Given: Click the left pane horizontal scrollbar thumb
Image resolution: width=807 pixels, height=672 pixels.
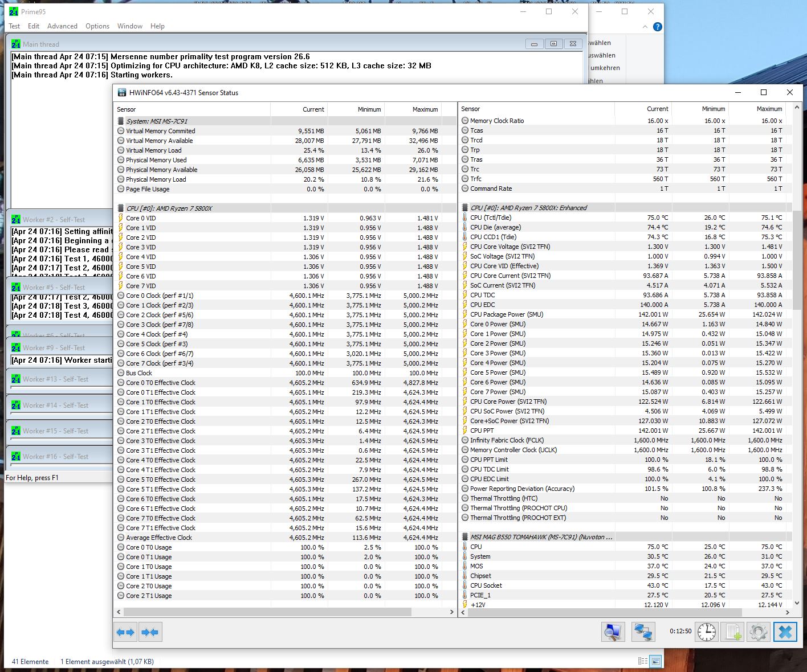Looking at the screenshot, I should pos(267,612).
